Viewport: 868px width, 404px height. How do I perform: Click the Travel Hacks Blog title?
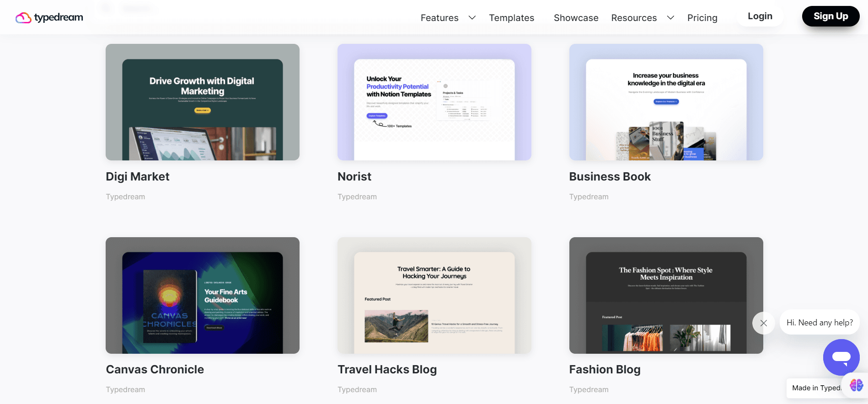387,369
